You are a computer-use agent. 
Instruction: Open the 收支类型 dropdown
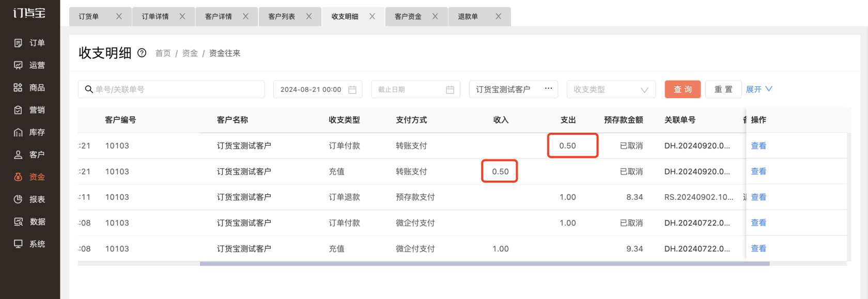[x=611, y=89]
